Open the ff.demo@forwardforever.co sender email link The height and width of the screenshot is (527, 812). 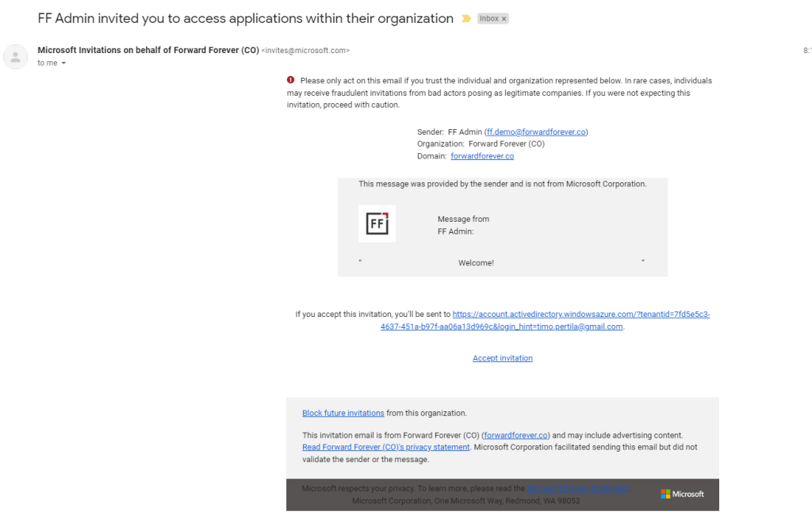pyautogui.click(x=537, y=132)
